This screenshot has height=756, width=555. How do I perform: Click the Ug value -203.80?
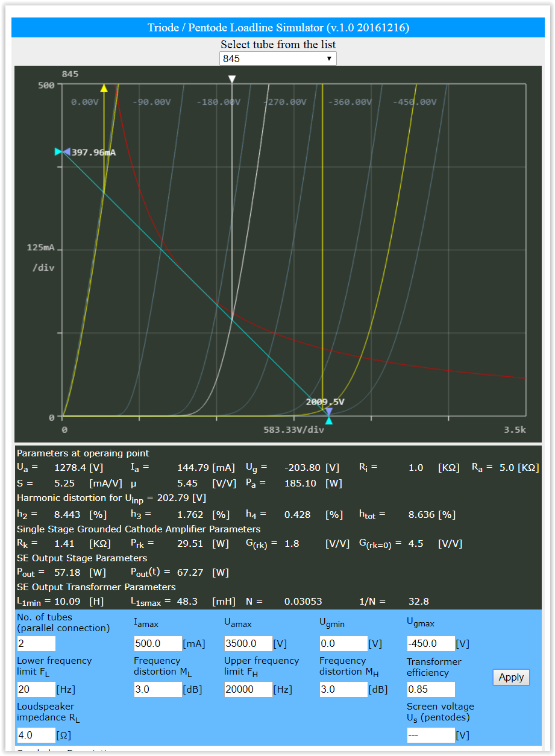click(x=302, y=468)
